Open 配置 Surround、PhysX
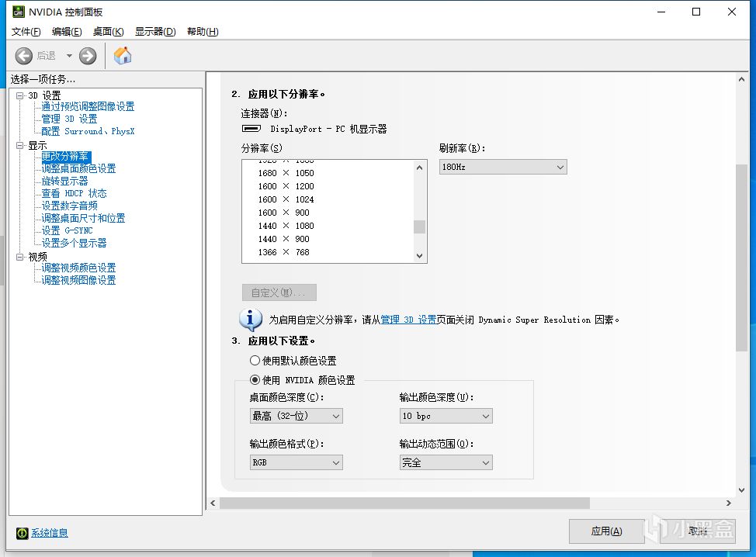The width and height of the screenshot is (756, 557). coord(88,131)
